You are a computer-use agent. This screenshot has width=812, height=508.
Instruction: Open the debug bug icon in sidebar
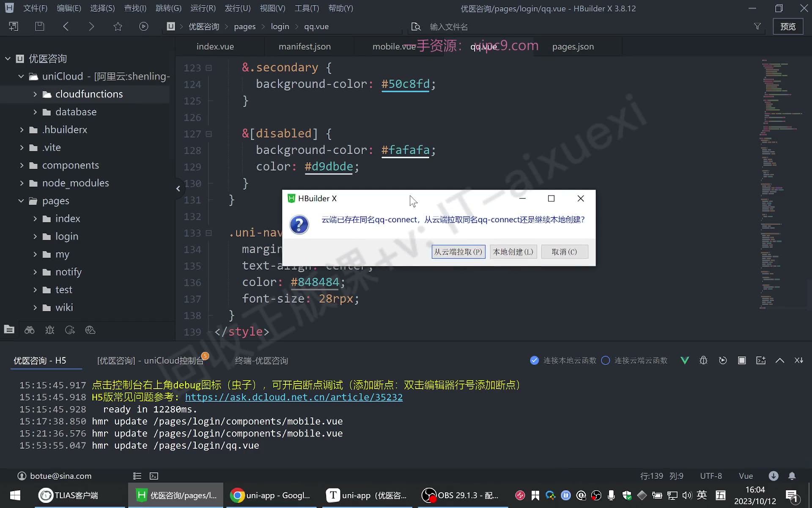[x=49, y=330]
